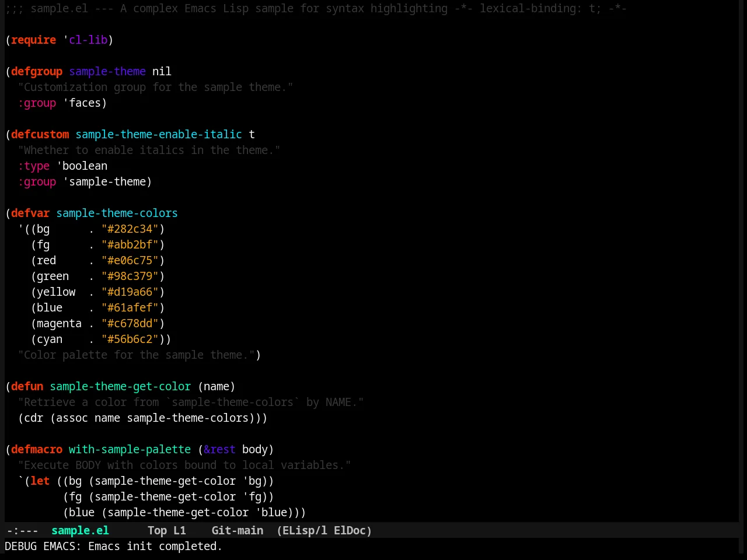The image size is (747, 560).
Task: Click the ElDoc minor mode indicator
Action: click(x=350, y=530)
